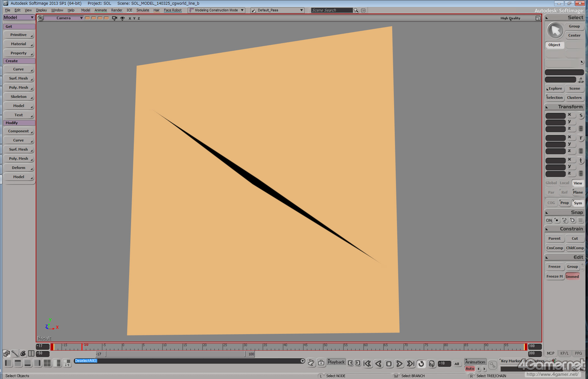Click the first orange viewport memo swatch
The image size is (588, 379).
87,18
